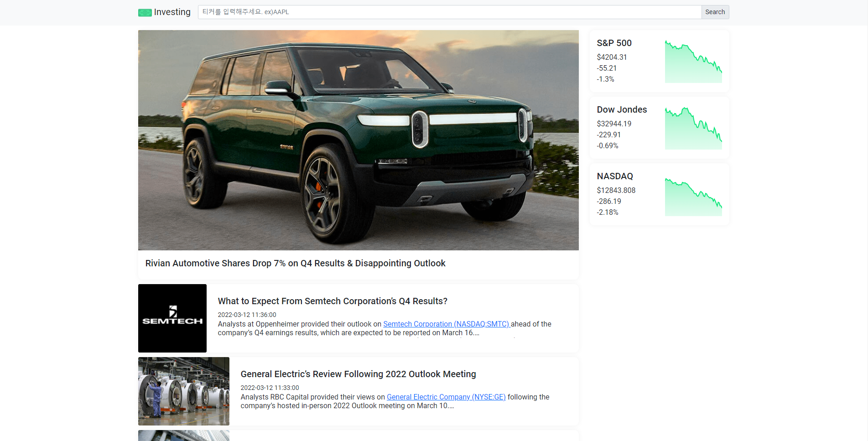Open General Electric's Review article title
The image size is (868, 441).
click(358, 374)
